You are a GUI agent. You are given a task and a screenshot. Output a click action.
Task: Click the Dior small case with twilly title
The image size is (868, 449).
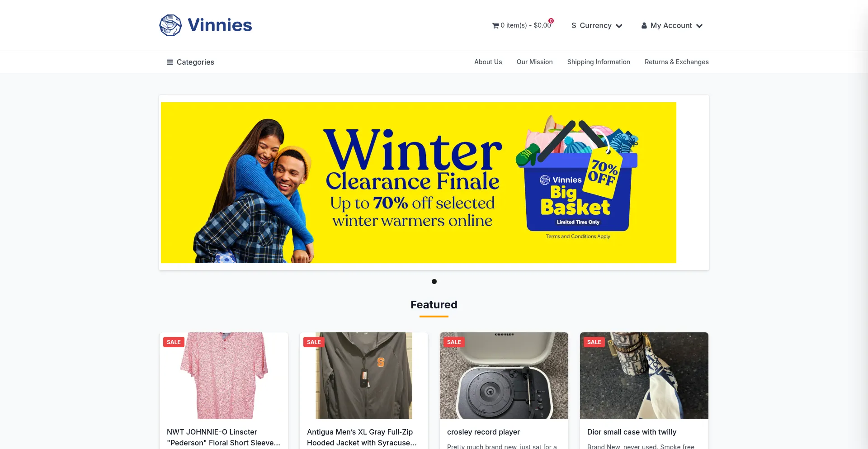pyautogui.click(x=632, y=432)
